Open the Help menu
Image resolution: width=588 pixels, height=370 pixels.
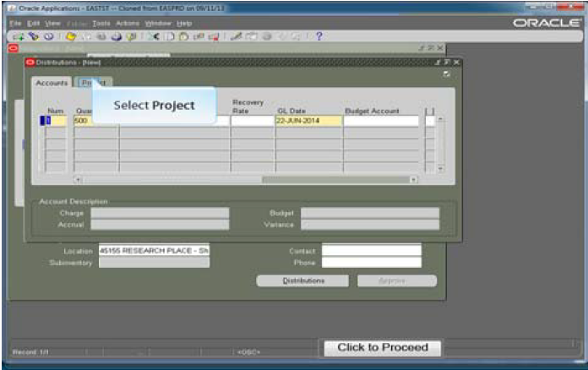tap(184, 24)
